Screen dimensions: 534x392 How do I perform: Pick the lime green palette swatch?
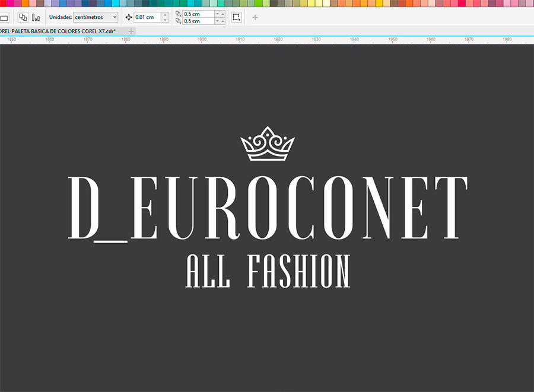coord(259,3)
